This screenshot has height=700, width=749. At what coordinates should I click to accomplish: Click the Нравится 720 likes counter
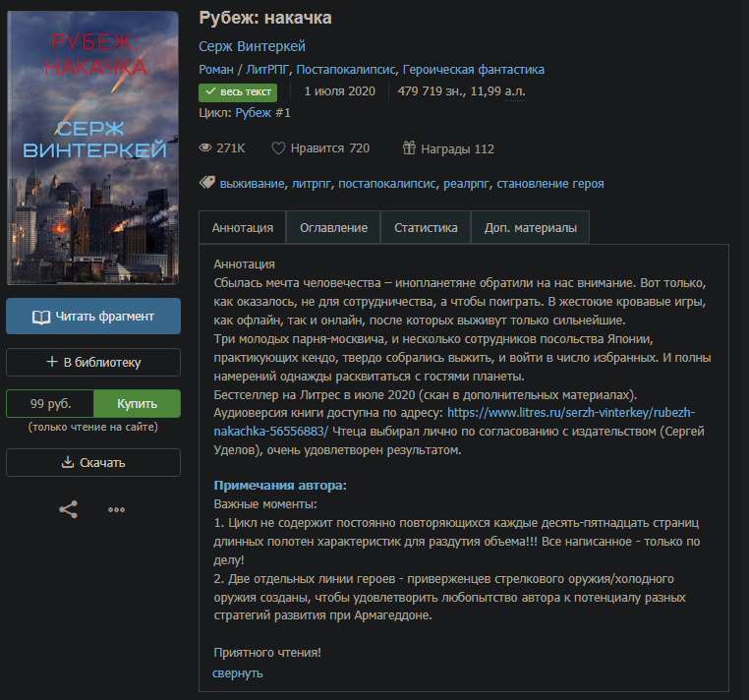pyautogui.click(x=320, y=148)
